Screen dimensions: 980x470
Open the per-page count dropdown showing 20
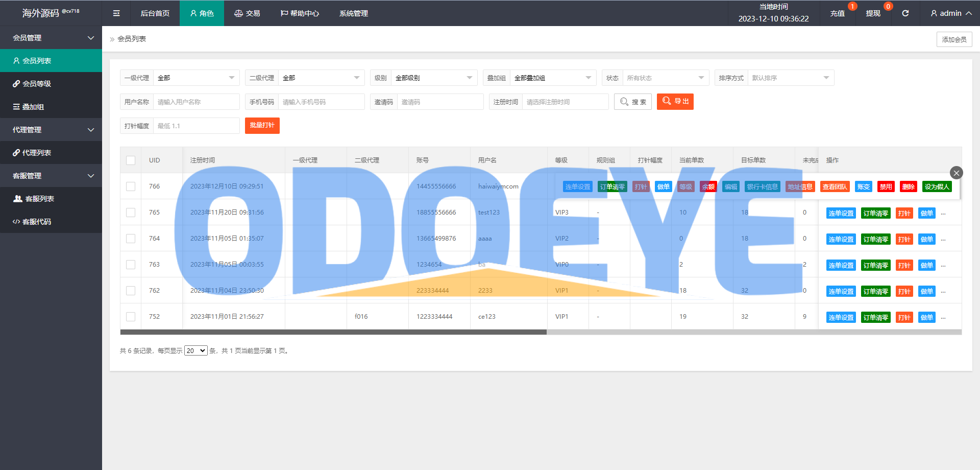point(196,350)
